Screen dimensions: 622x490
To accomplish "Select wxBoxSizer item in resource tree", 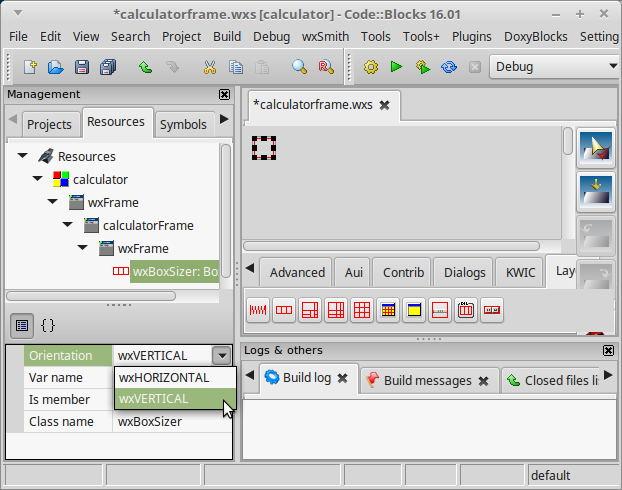I will (175, 271).
